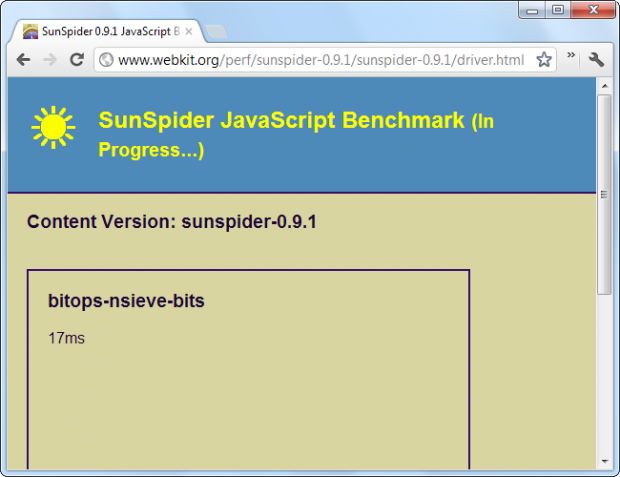Viewport: 620px width, 477px height.
Task: Click the vertical scrollbar thumb
Action: 604,195
